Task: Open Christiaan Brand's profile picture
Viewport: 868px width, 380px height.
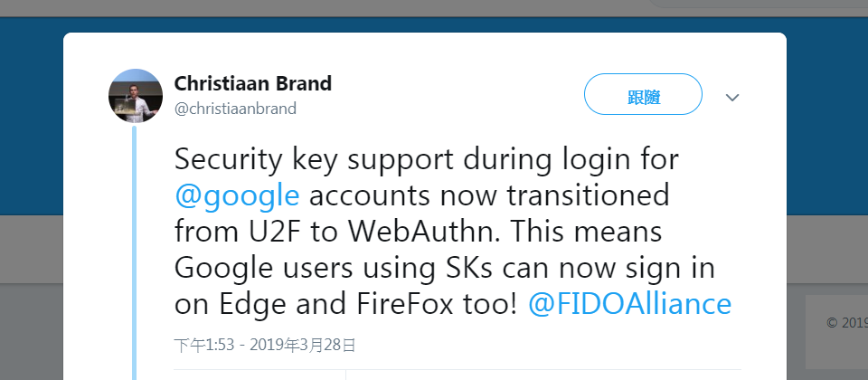Action: click(136, 96)
